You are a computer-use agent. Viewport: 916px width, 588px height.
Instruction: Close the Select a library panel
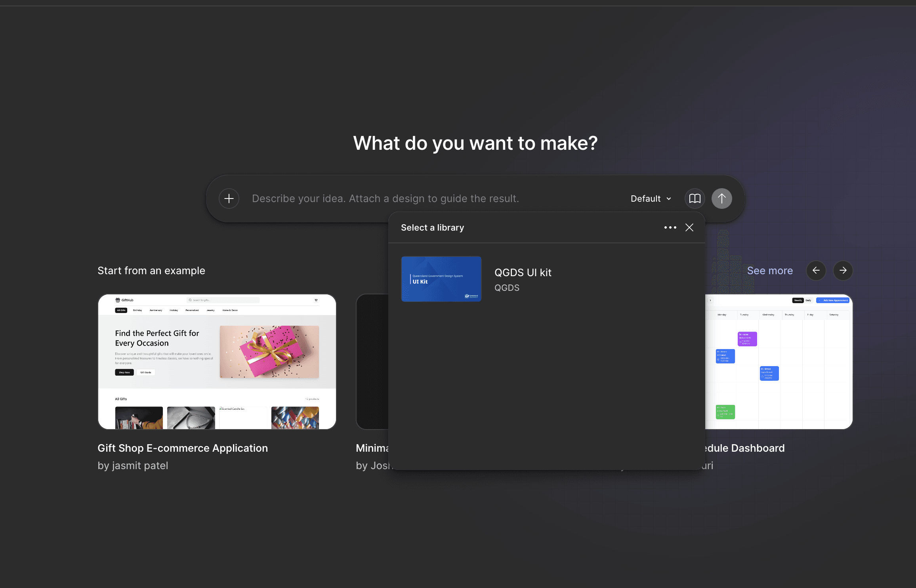[689, 227]
